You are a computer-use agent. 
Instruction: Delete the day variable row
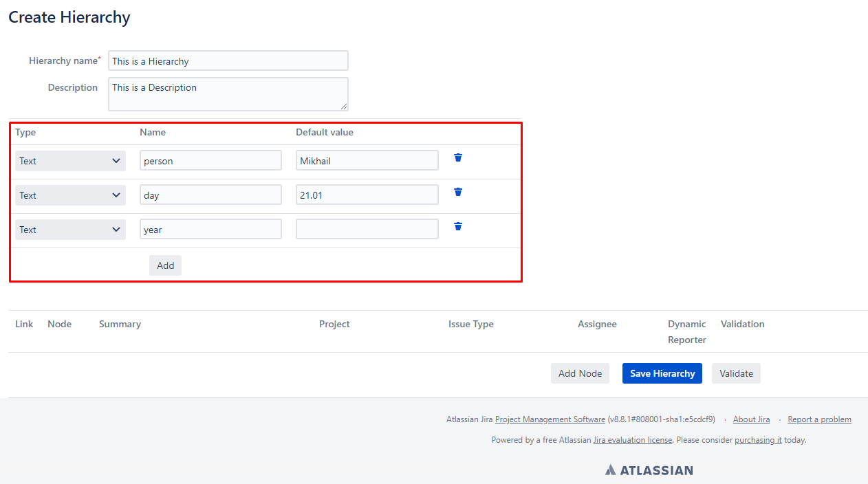pos(458,192)
